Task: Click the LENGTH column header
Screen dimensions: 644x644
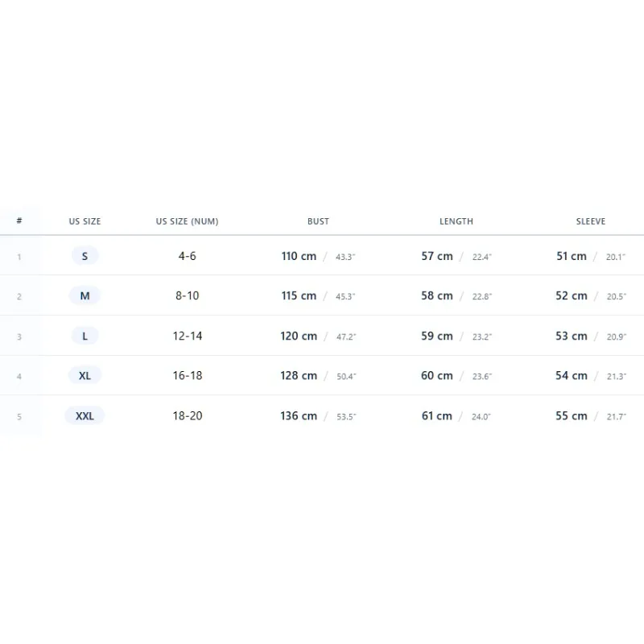Action: 456,221
